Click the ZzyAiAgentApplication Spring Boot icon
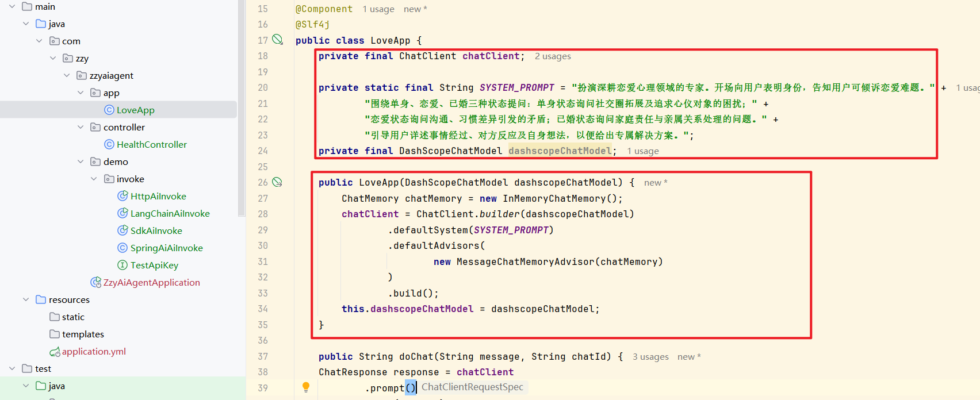980x400 pixels. point(96,282)
